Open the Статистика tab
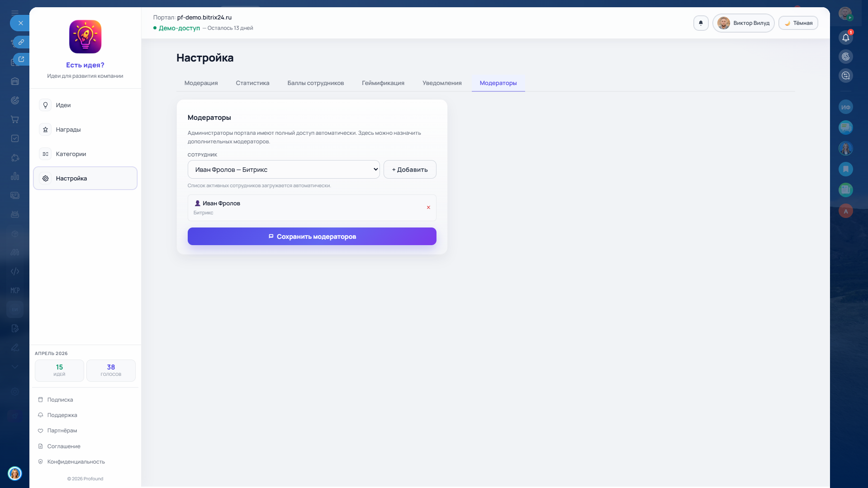 [x=252, y=83]
